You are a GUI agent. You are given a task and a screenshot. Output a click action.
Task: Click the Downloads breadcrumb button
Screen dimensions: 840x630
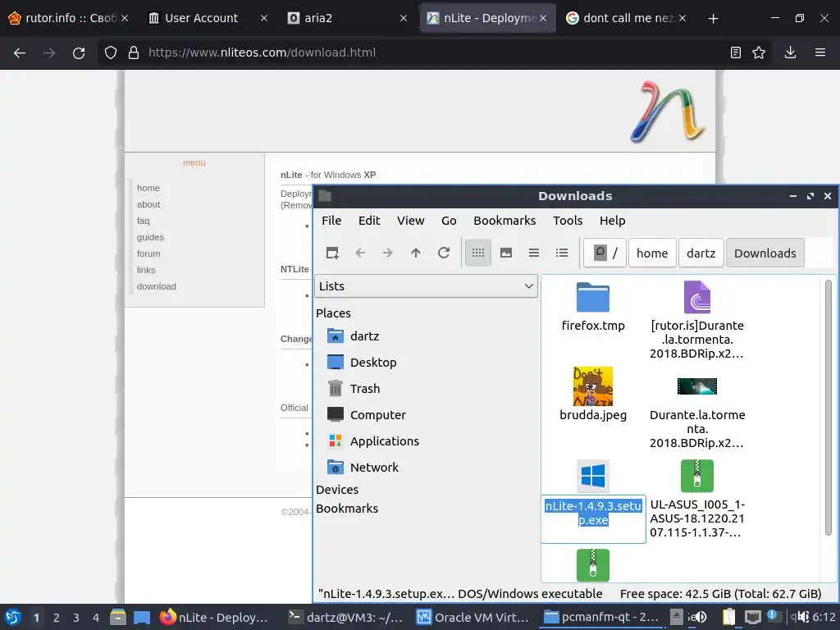click(765, 253)
